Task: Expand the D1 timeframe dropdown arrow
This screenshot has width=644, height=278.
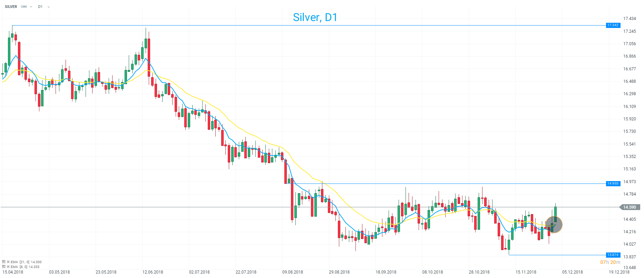Action: (x=49, y=7)
